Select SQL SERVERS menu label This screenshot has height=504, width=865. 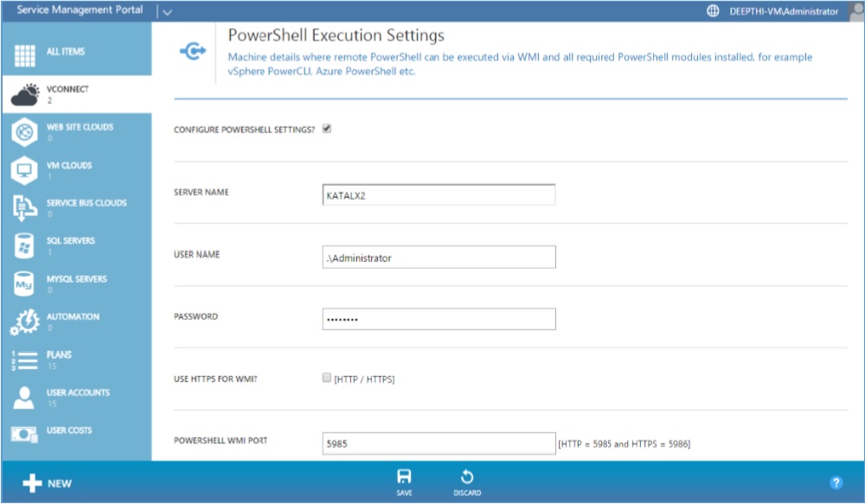click(x=71, y=240)
